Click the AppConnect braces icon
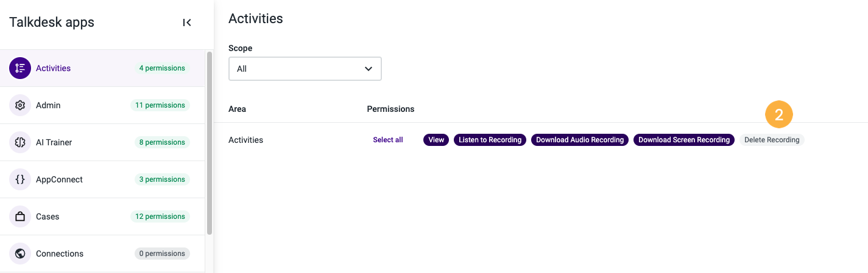 (x=20, y=179)
